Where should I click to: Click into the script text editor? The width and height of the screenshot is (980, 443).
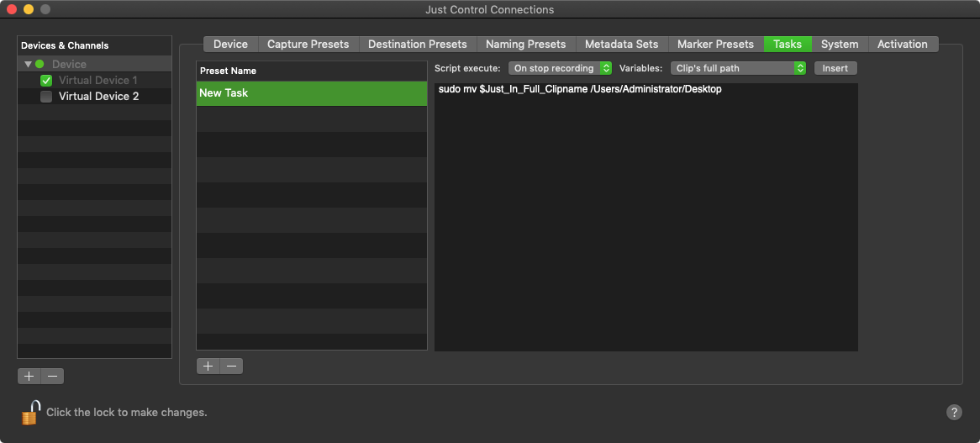pyautogui.click(x=645, y=217)
